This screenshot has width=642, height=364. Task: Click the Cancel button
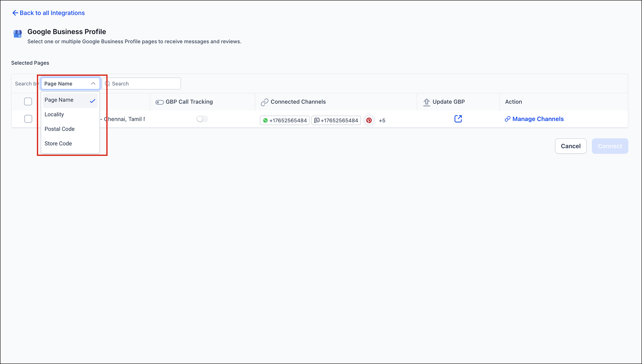point(571,146)
